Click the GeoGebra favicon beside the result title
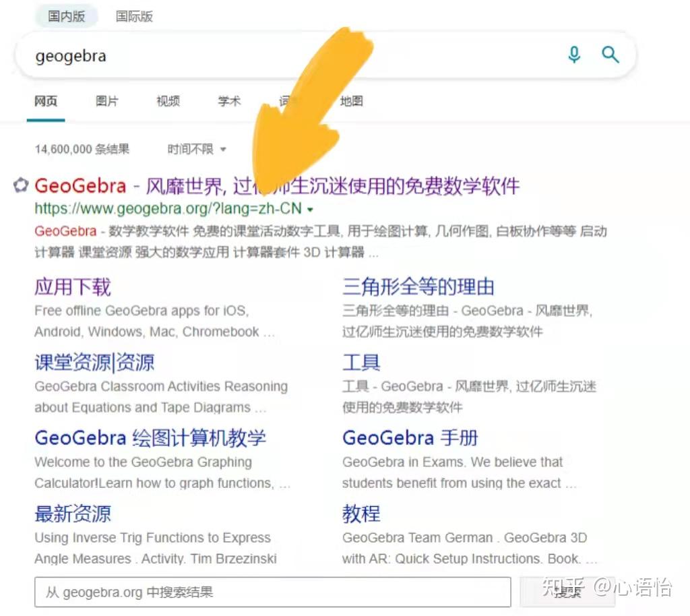Screen dimensions: 690x616 20,185
